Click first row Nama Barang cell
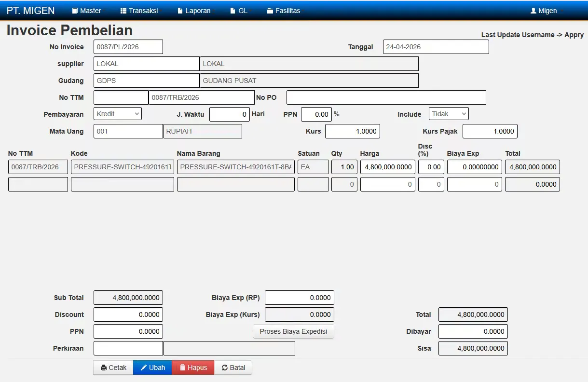 click(x=236, y=167)
